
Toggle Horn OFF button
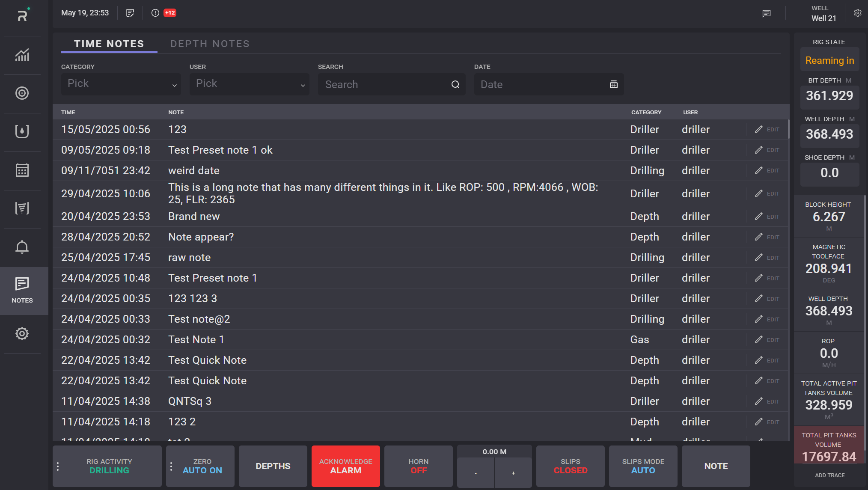pos(418,466)
